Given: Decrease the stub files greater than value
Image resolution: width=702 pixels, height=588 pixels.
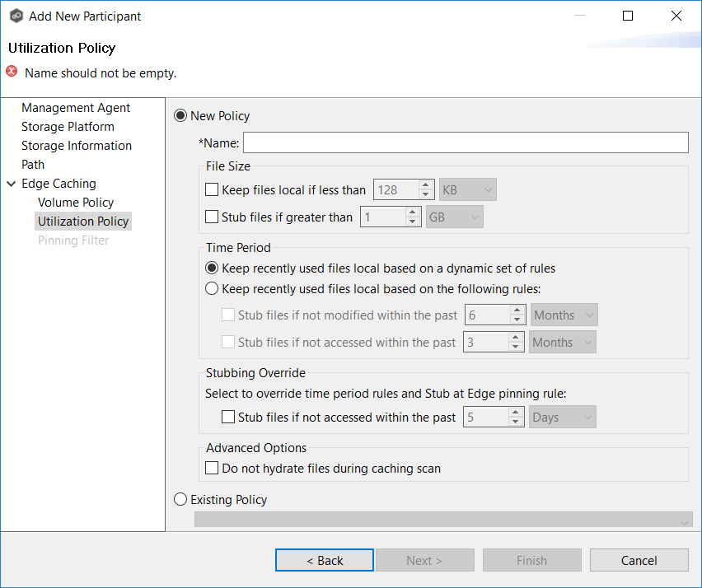Looking at the screenshot, I should click(x=413, y=222).
